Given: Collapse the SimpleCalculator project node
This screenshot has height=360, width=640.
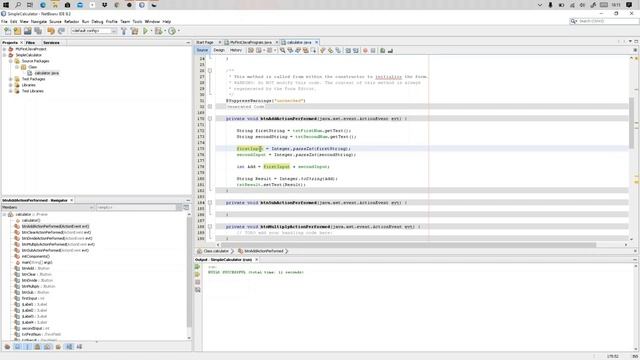Looking at the screenshot, I should tap(4, 55).
